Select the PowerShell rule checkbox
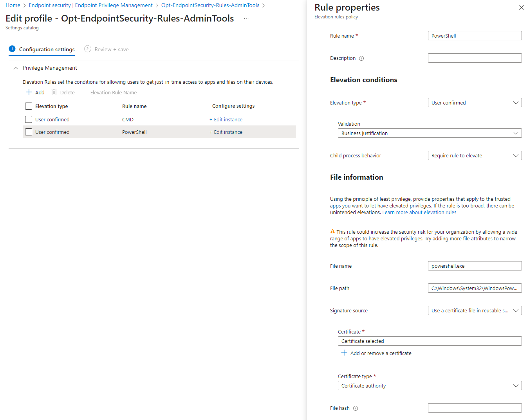Screen dimensions: 529x420 (28, 132)
